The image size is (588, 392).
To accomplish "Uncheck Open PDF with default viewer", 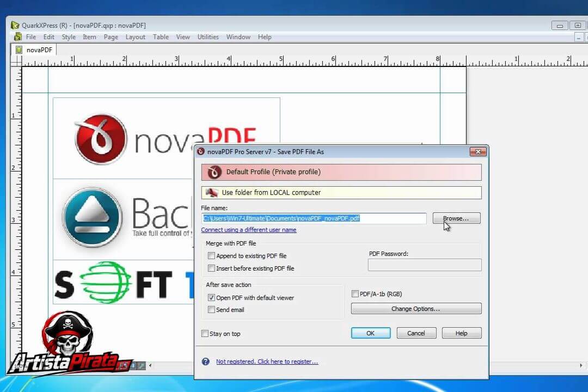I will 211,297.
